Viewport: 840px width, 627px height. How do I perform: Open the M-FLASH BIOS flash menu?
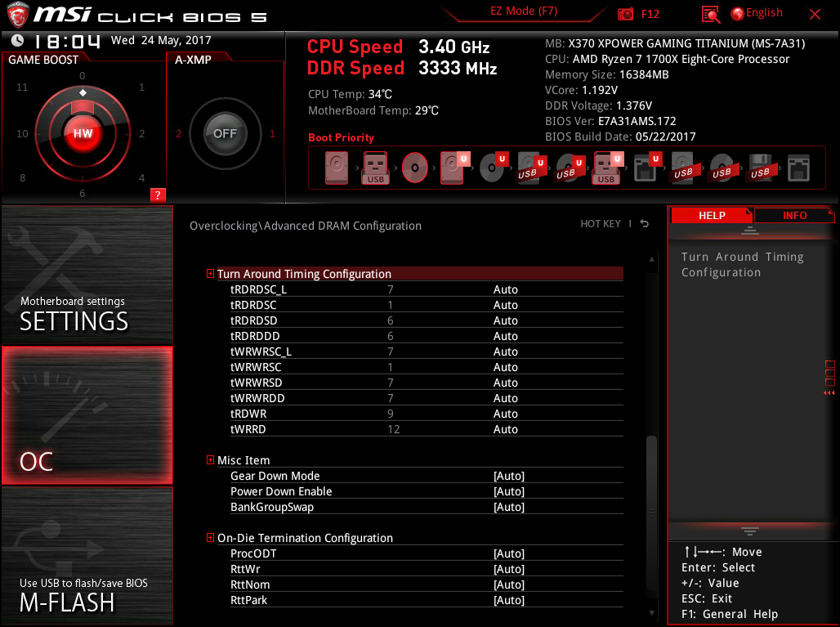(x=87, y=556)
